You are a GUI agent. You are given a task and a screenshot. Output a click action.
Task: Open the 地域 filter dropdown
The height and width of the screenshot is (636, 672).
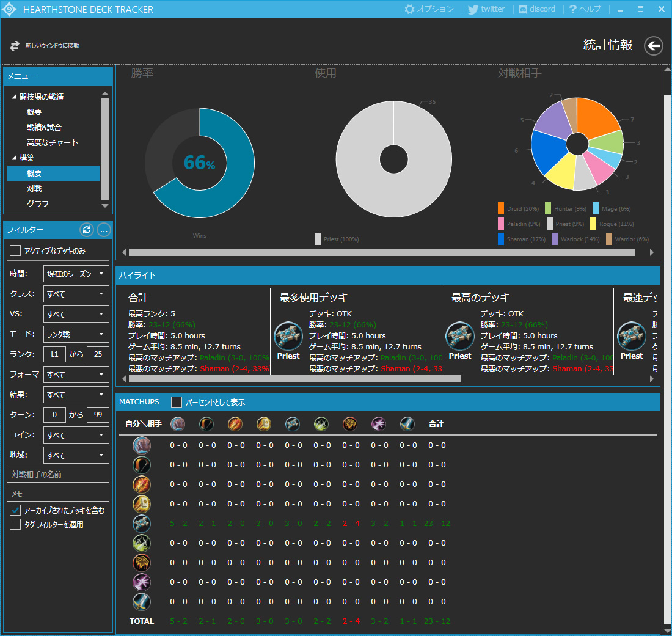coord(76,455)
